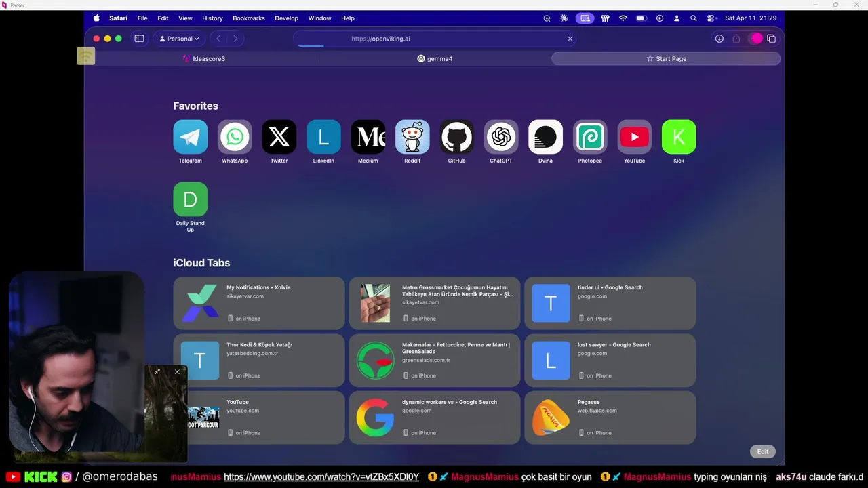
Task: Open the Develop menu
Action: [286, 18]
